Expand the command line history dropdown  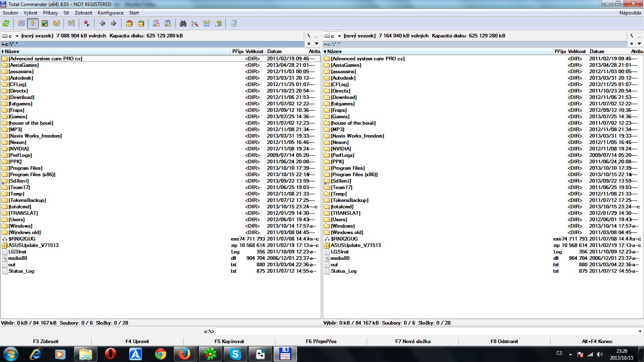640,331
